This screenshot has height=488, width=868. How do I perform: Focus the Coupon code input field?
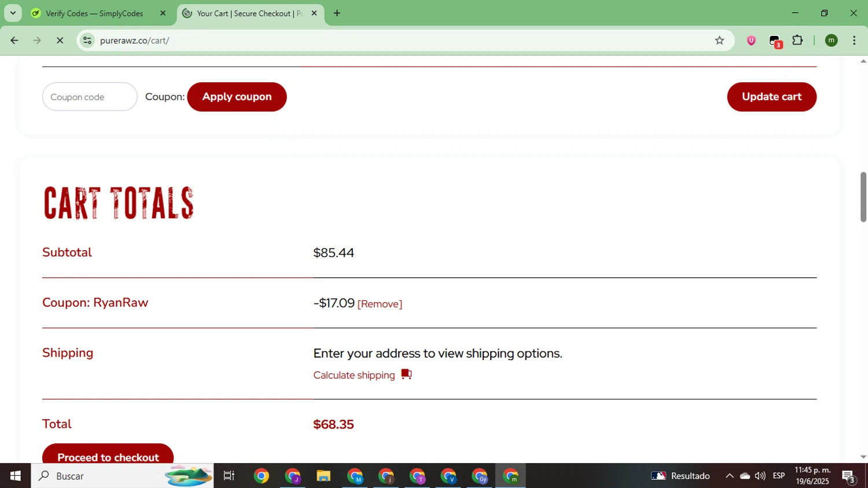coord(90,97)
